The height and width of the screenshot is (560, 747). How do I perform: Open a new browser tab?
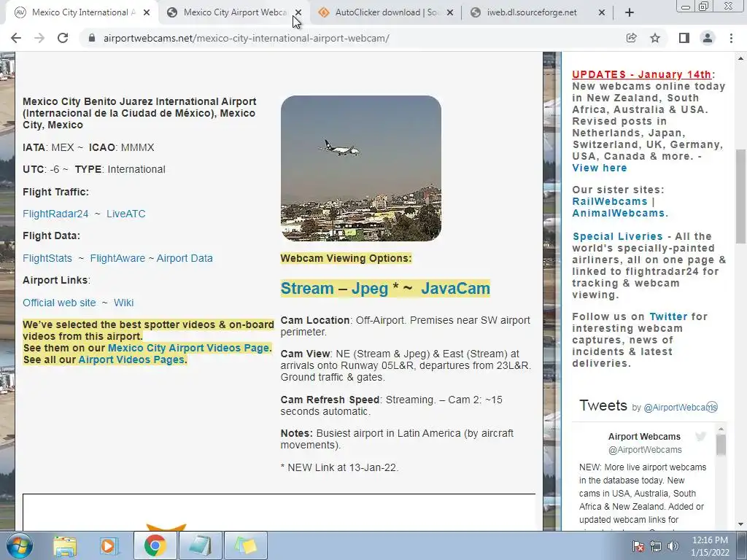630,12
